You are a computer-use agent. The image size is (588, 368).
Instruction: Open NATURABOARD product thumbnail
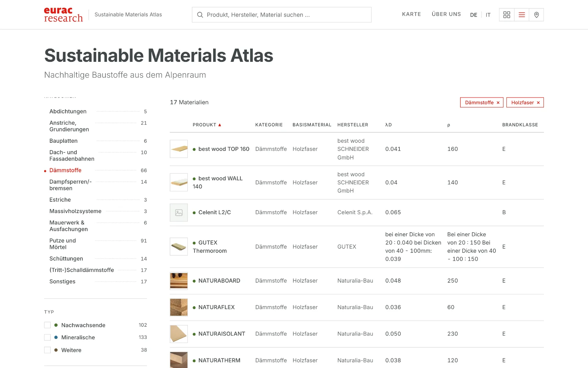[179, 281]
